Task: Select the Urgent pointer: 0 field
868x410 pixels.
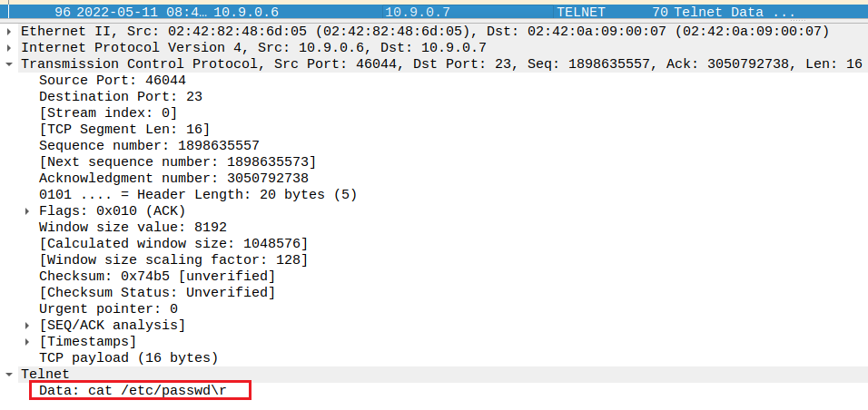Action: click(x=108, y=308)
